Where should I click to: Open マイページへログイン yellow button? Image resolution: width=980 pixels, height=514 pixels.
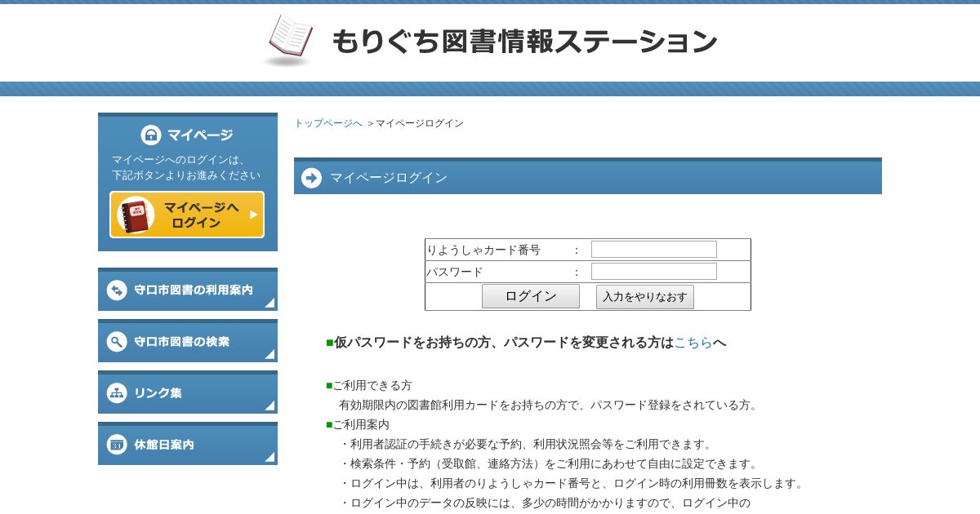[187, 215]
